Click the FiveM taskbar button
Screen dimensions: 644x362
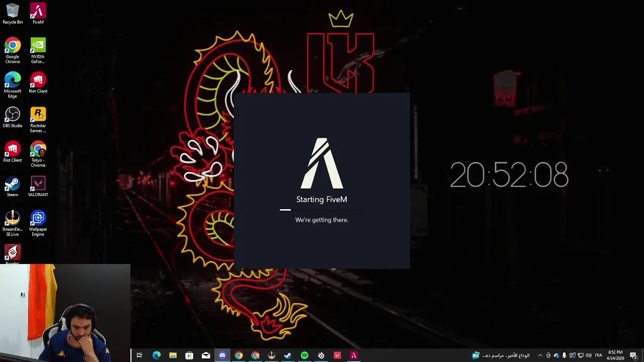click(x=354, y=355)
